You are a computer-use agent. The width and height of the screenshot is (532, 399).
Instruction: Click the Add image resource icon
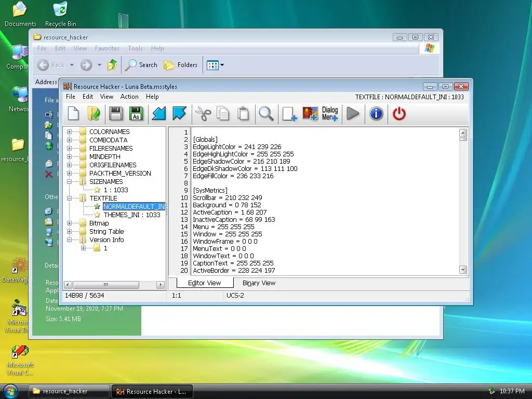[x=310, y=114]
